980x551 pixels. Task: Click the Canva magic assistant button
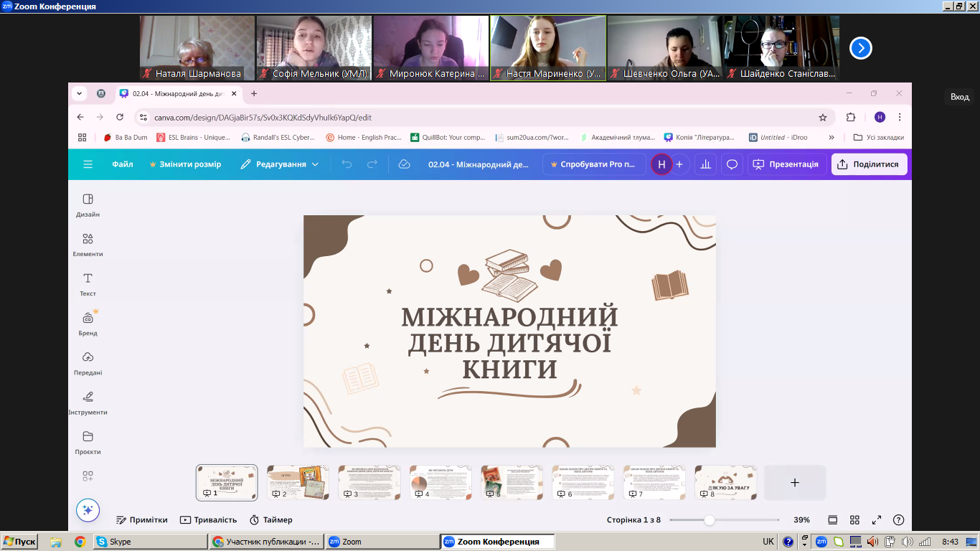[x=88, y=509]
